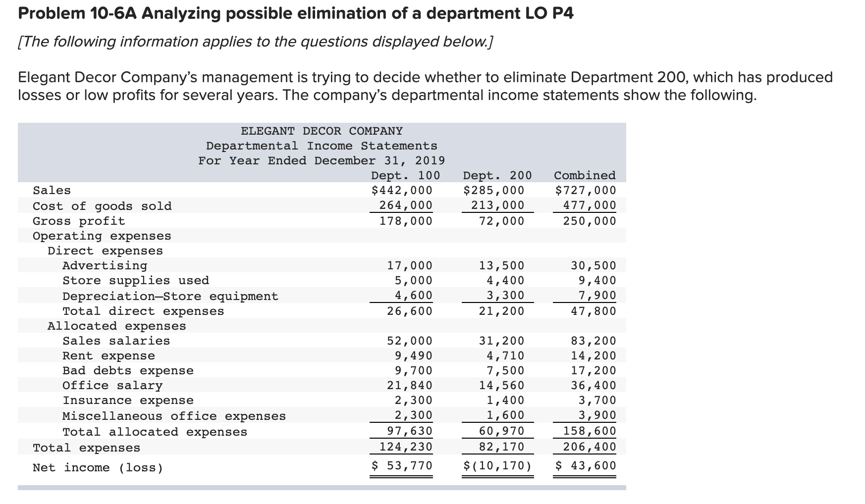This screenshot has width=865, height=504.
Task: Click gross profit value 72,000
Action: pos(501,221)
